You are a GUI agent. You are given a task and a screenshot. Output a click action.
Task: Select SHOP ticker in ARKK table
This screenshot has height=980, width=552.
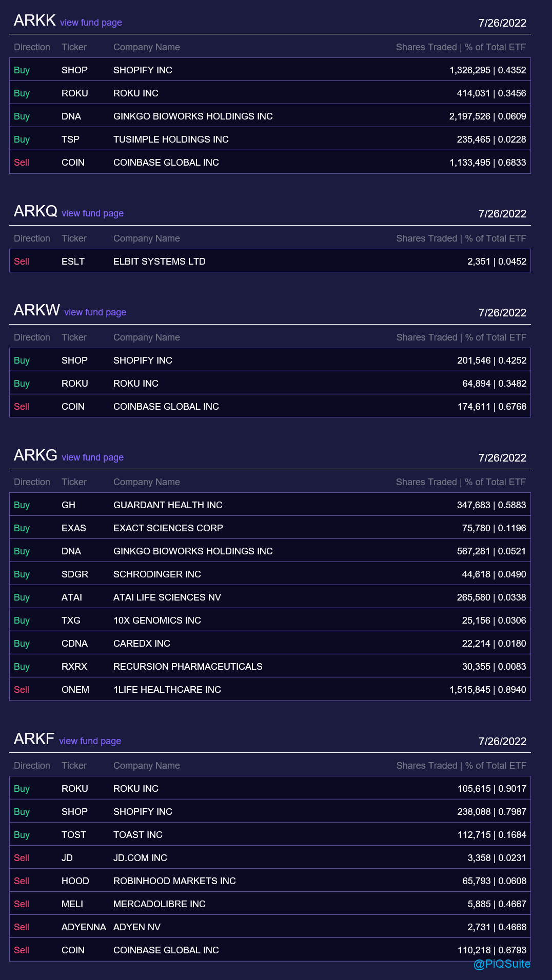coord(74,70)
